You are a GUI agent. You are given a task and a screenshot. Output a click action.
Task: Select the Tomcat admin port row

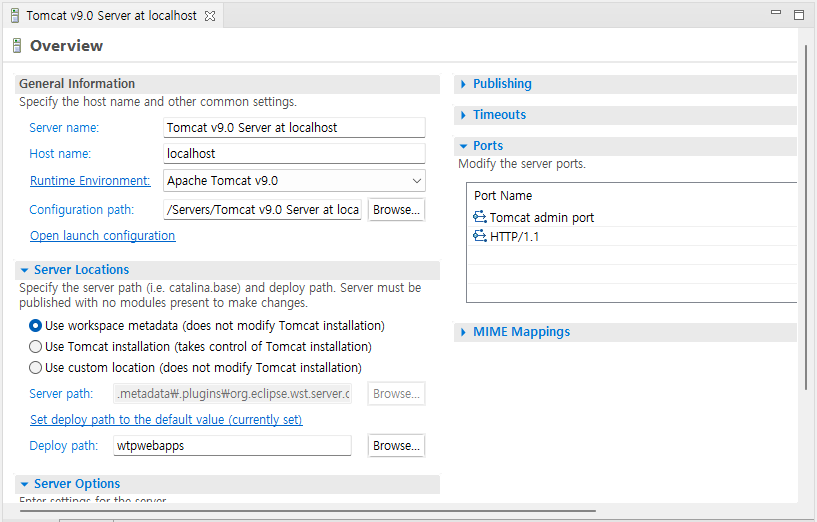pos(632,217)
